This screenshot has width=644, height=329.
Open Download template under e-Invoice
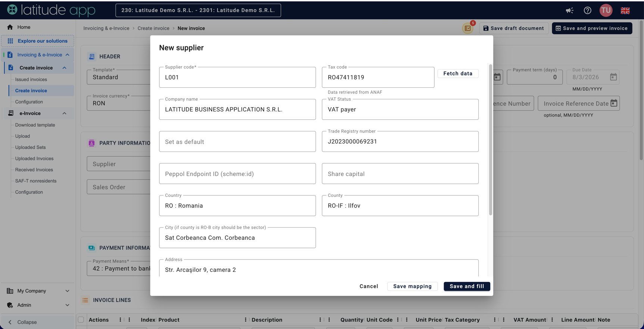pos(35,125)
